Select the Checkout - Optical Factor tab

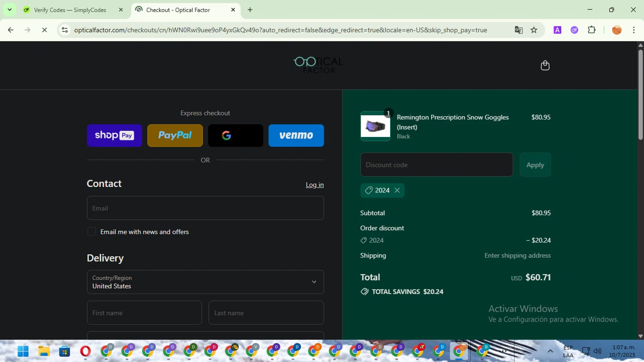(x=178, y=10)
